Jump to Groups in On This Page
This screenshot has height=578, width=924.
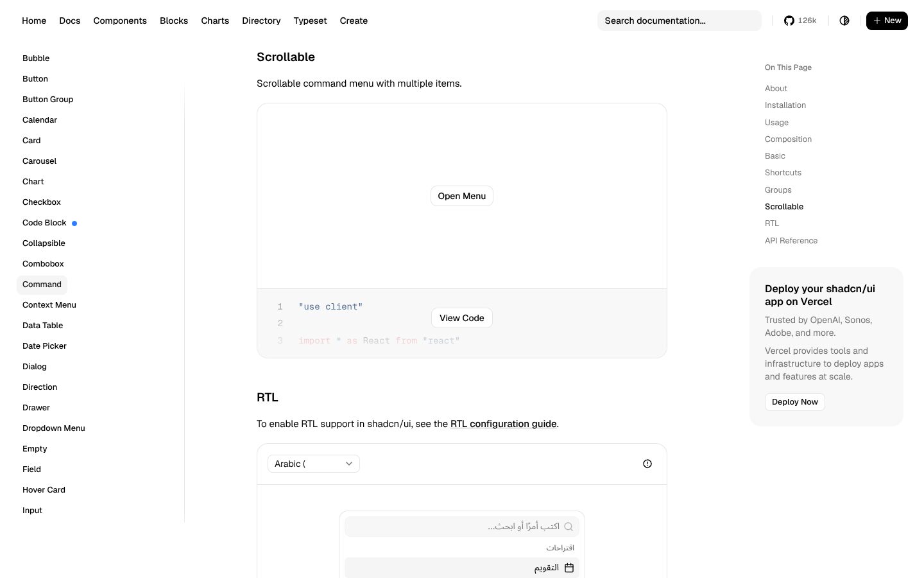[x=778, y=190]
